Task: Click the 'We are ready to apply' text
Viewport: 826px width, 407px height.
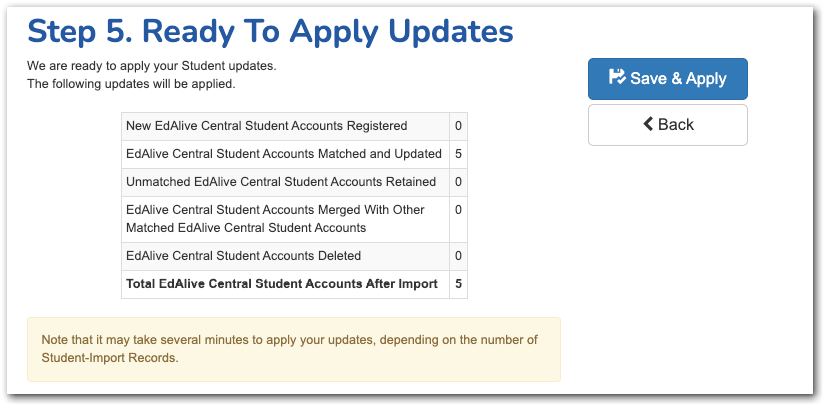Action: coord(152,67)
